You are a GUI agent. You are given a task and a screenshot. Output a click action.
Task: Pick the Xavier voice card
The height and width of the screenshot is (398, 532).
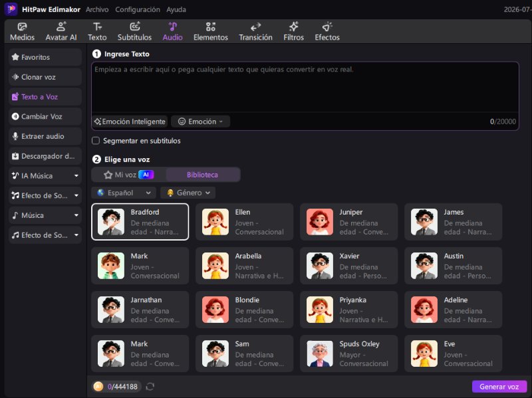(348, 266)
